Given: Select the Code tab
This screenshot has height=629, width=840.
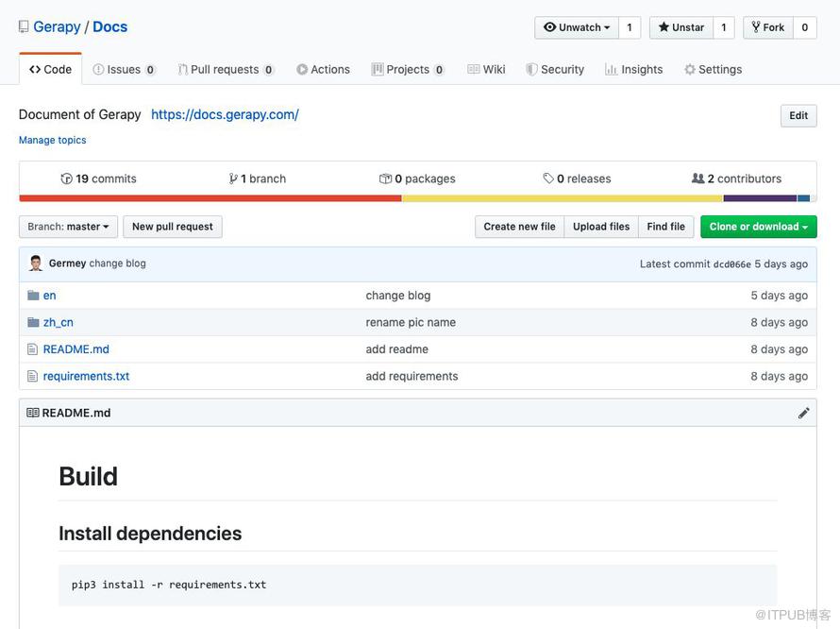Looking at the screenshot, I should point(50,69).
